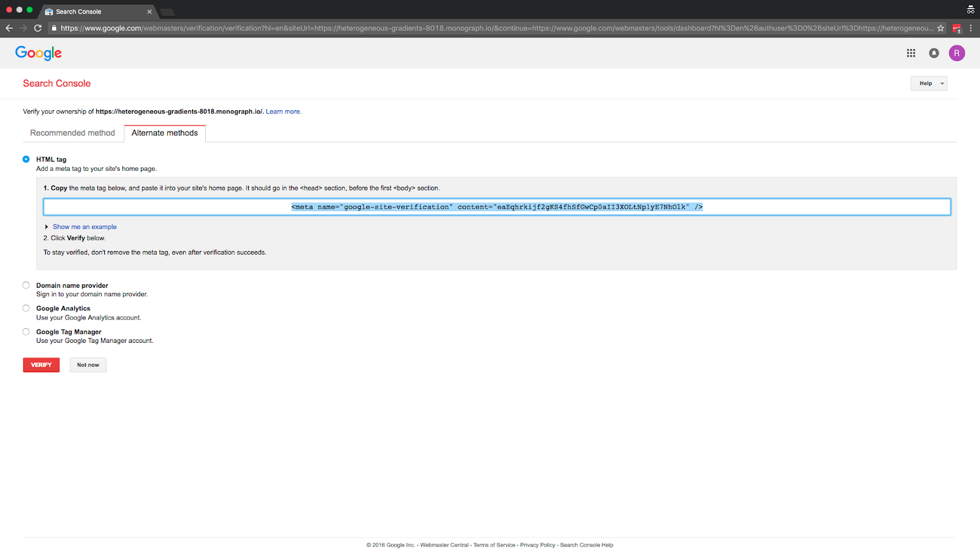Image resolution: width=980 pixels, height=551 pixels.
Task: Go back using the browser back arrow
Action: [x=9, y=28]
